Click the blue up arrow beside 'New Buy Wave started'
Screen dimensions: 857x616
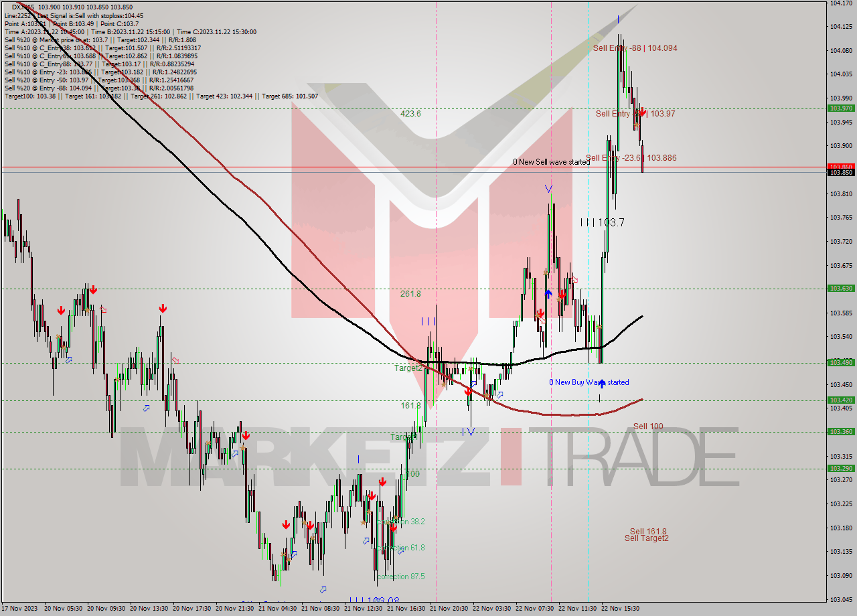602,384
